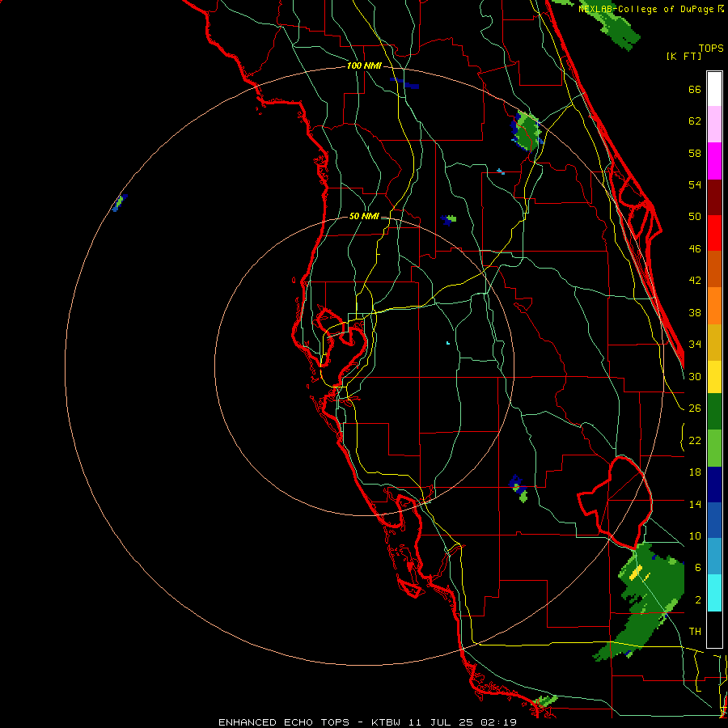Click the legend value '34'
Screen dimensions: 728x728
(x=695, y=344)
